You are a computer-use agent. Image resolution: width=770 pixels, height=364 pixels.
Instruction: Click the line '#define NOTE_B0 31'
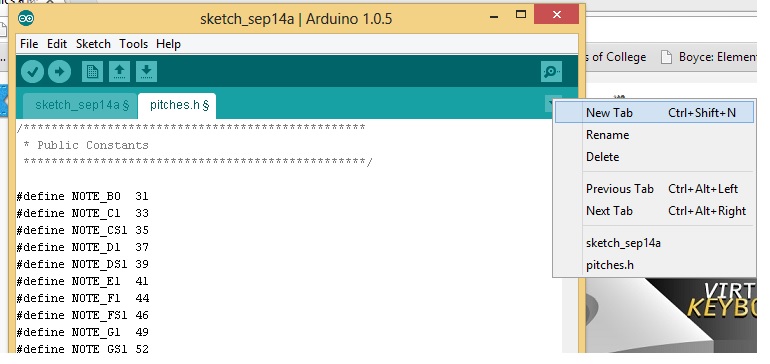click(x=82, y=196)
